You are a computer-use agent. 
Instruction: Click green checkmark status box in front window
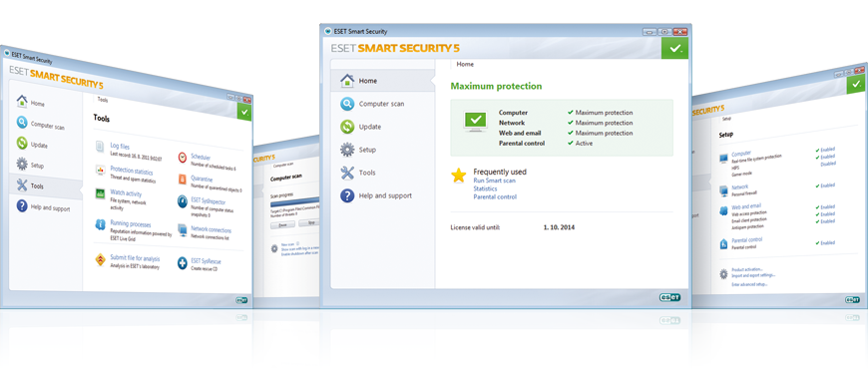click(x=674, y=49)
